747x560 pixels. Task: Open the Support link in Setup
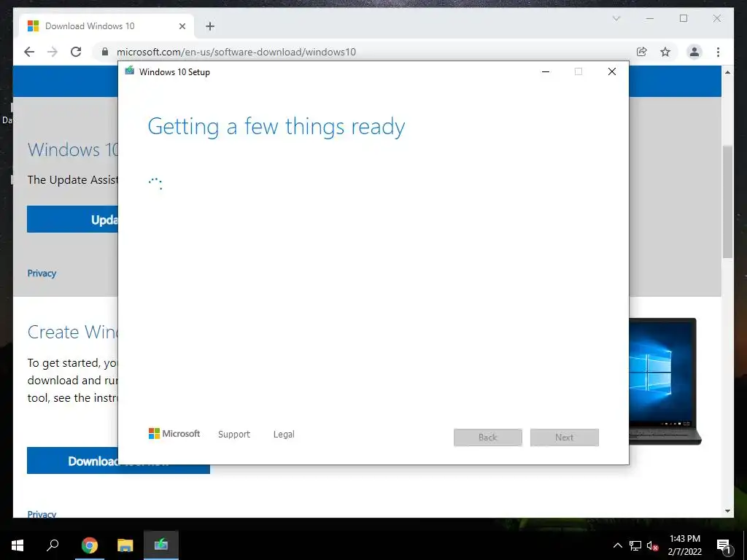[234, 435]
